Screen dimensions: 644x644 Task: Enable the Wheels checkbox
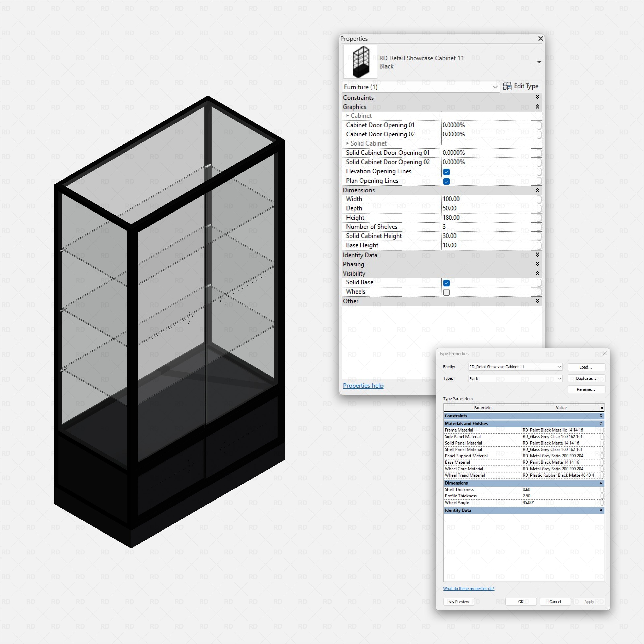coord(446,292)
